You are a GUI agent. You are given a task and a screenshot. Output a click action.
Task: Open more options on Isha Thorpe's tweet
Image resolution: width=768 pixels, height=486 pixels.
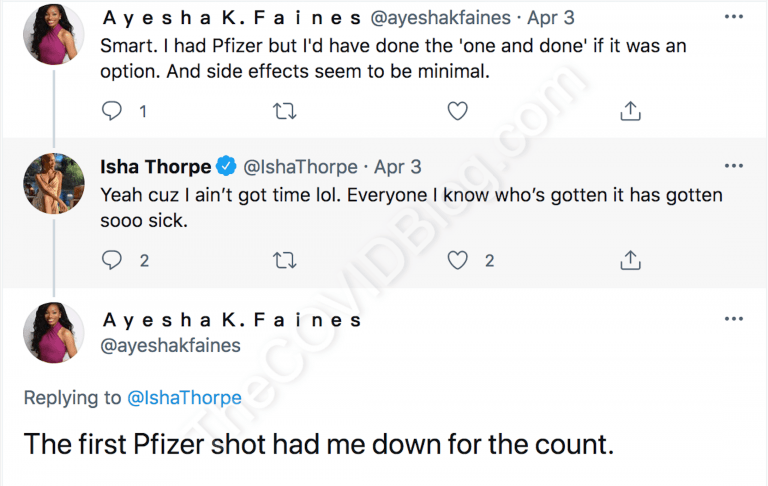pyautogui.click(x=733, y=165)
